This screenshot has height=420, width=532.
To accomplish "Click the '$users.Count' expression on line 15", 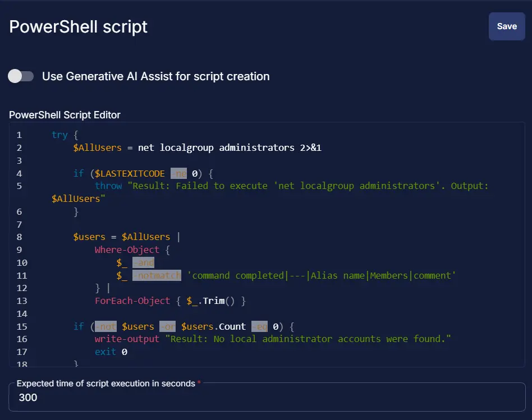I will click(213, 326).
